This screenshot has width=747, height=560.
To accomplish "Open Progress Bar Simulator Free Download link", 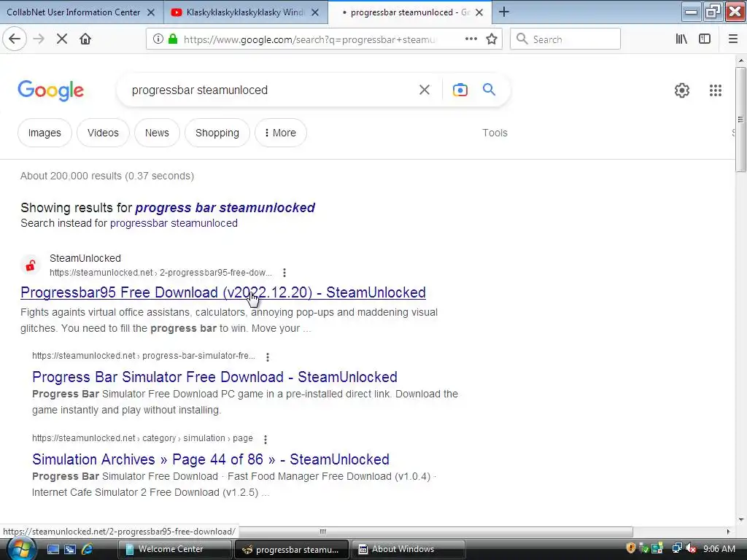I will pos(215,377).
